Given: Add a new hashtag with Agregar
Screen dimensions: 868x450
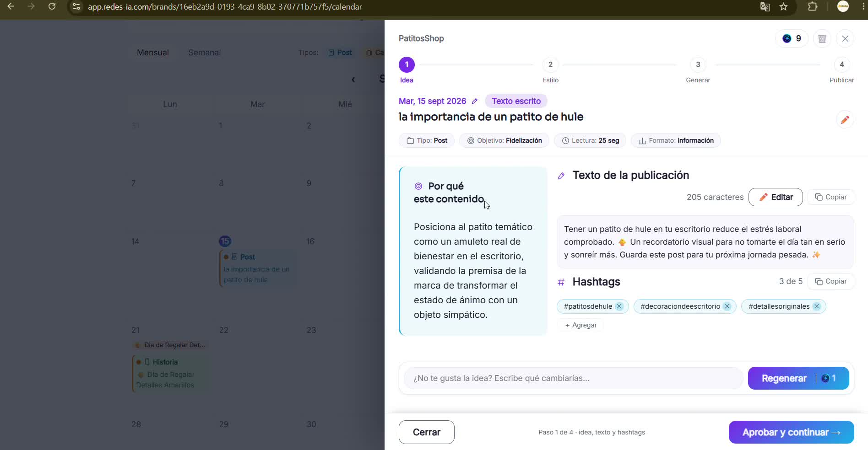Looking at the screenshot, I should tap(580, 325).
